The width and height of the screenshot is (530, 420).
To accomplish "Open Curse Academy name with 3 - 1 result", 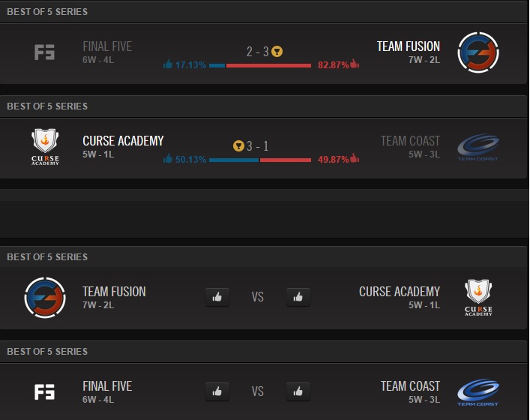I will (x=123, y=141).
